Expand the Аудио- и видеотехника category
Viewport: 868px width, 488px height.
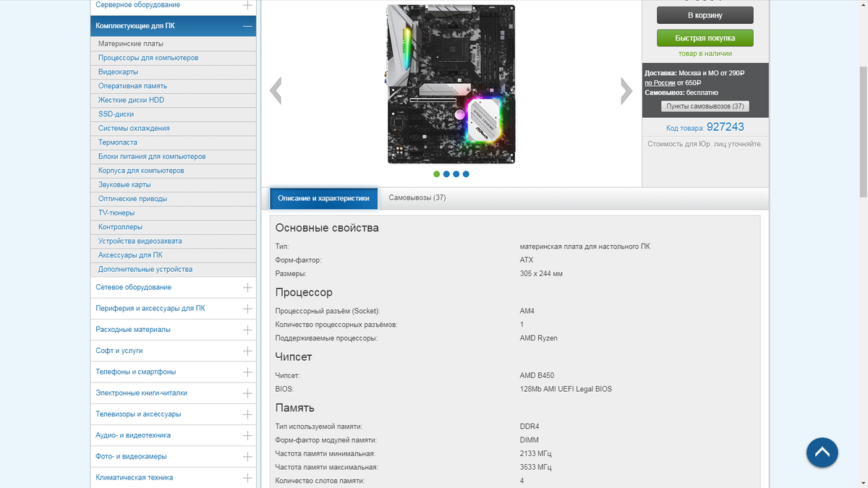pos(247,436)
